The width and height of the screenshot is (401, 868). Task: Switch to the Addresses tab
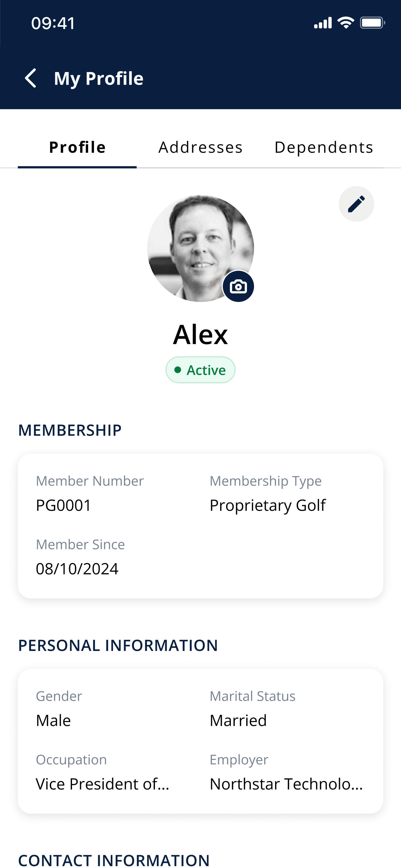click(200, 147)
